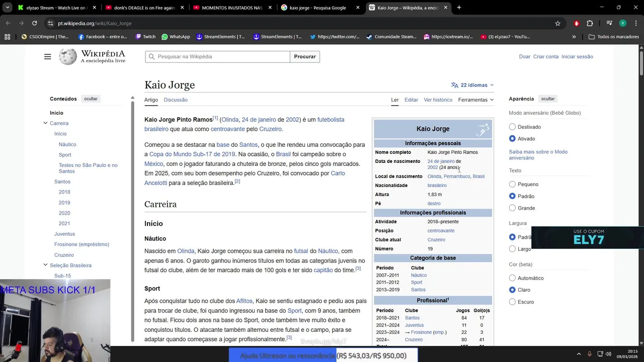Choose the Grande text size
This screenshot has height=362, width=644.
tap(512, 208)
